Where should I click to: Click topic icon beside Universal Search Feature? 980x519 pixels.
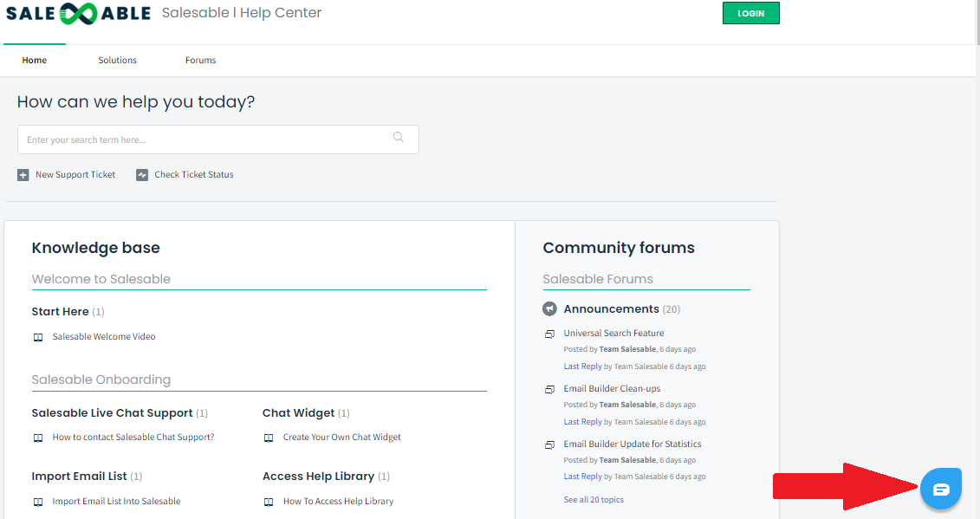point(549,334)
